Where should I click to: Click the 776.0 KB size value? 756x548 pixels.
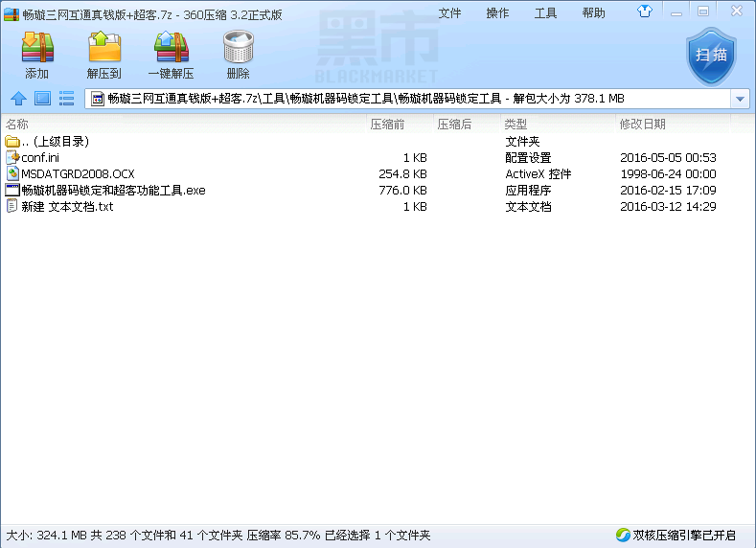click(402, 191)
